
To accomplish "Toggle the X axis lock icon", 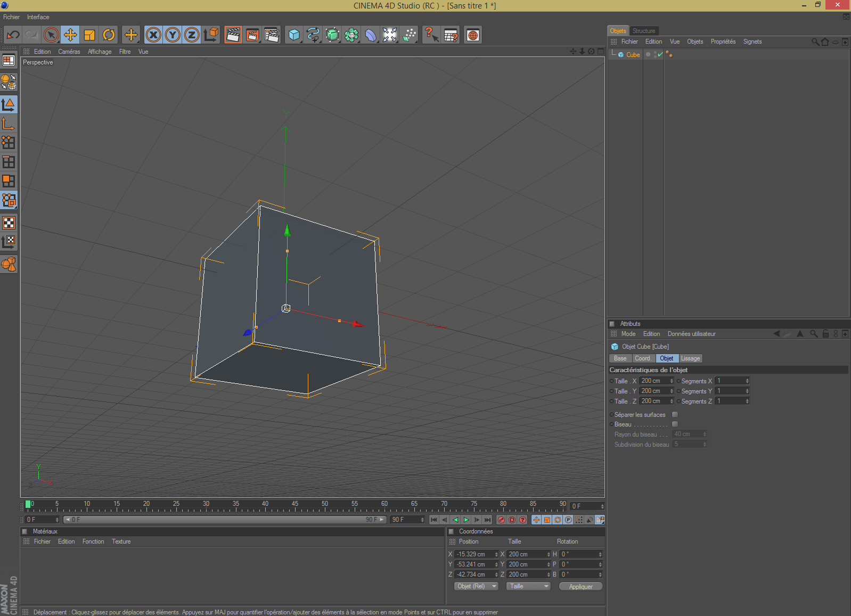I will click(153, 35).
